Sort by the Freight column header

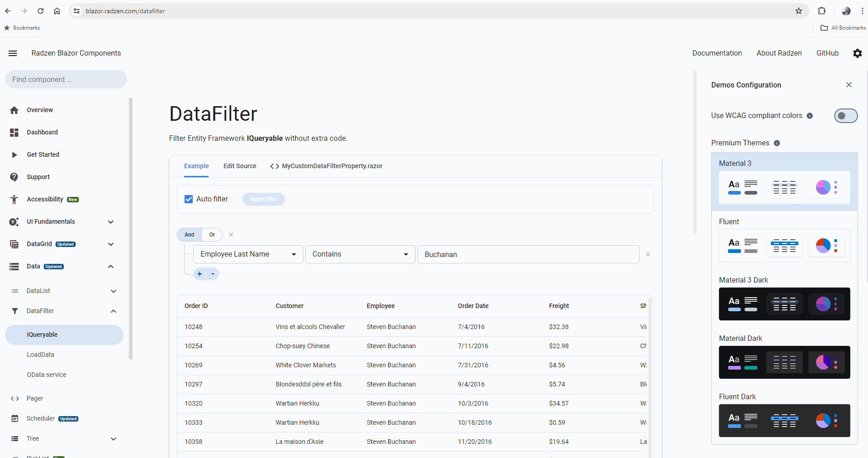click(x=559, y=306)
